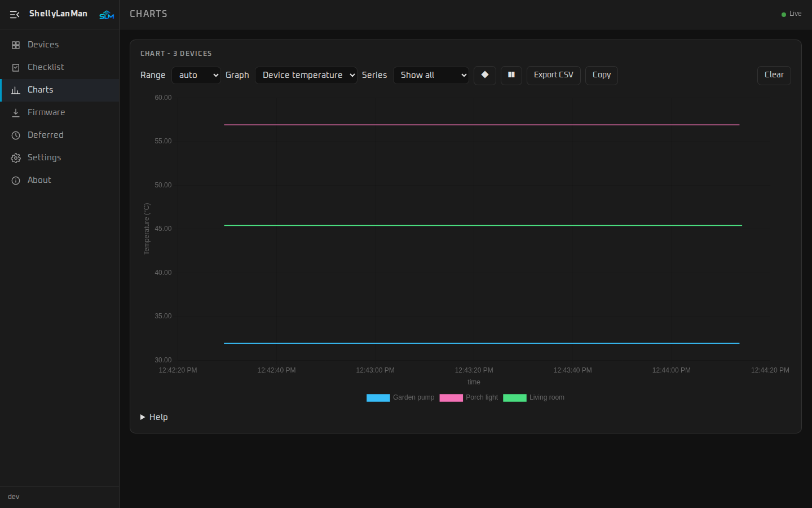The width and height of the screenshot is (812, 508).
Task: Toggle Porch light pink legend swatch
Action: click(451, 398)
